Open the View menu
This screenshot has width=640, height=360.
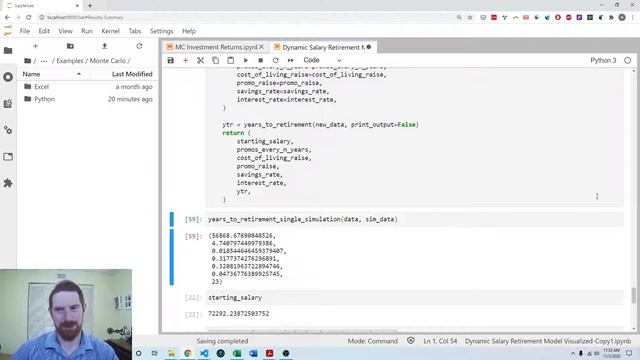click(65, 31)
